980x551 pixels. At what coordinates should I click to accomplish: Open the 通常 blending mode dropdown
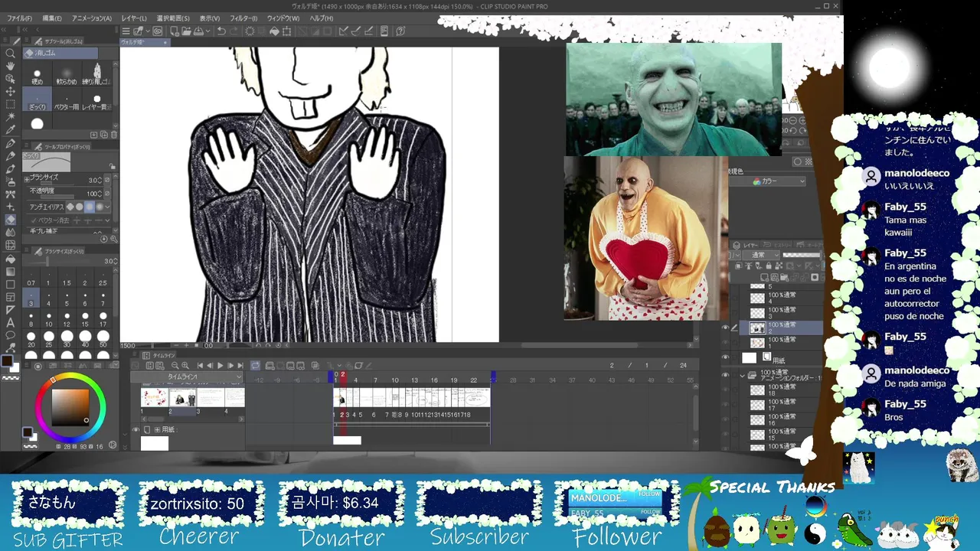pyautogui.click(x=762, y=255)
